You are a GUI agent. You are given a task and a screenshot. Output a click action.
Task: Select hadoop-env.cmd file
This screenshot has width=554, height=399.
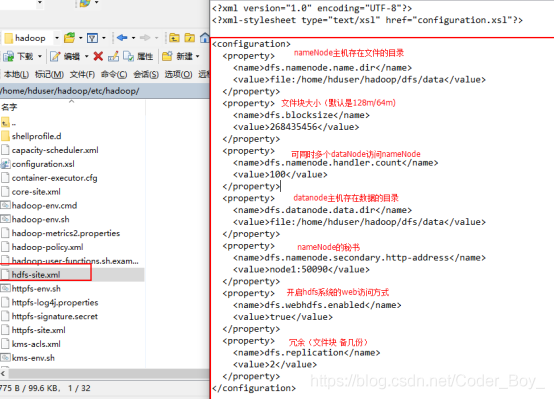(x=39, y=205)
